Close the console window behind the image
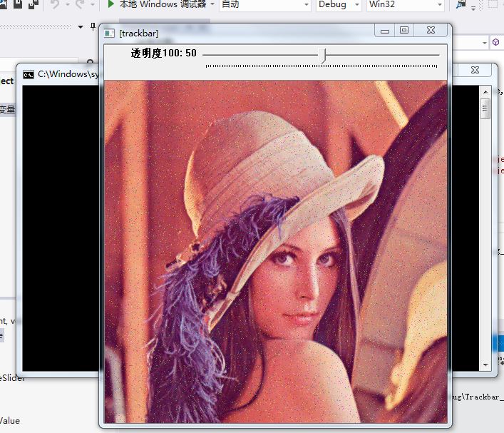Screen dimensions: 504x433 pyautogui.click(x=474, y=70)
